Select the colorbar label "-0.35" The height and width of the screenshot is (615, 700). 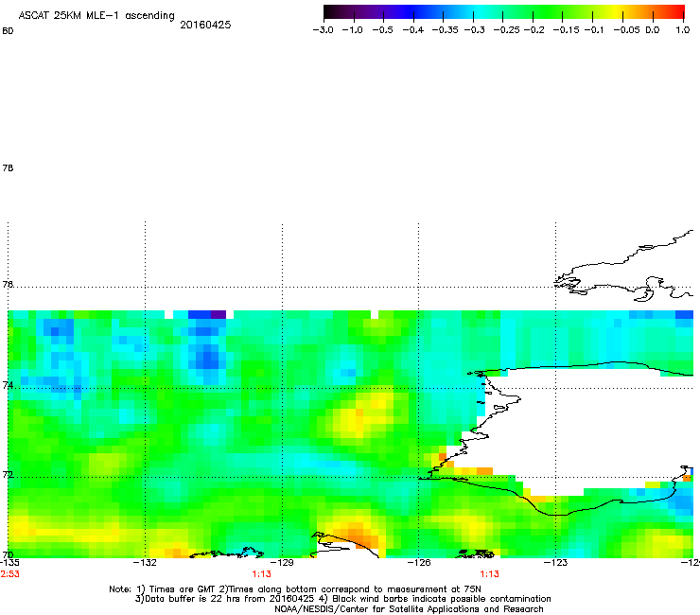445,30
